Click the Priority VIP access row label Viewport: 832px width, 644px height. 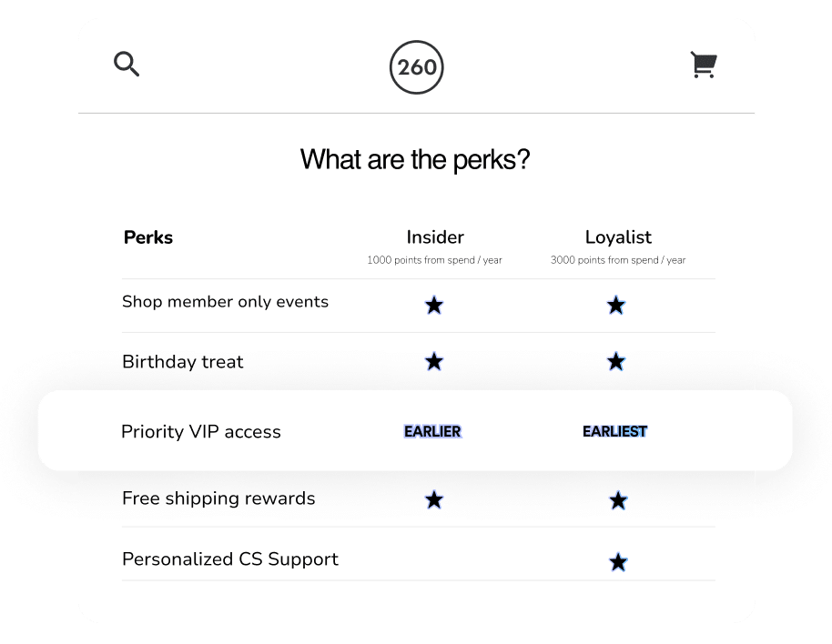[x=201, y=432]
